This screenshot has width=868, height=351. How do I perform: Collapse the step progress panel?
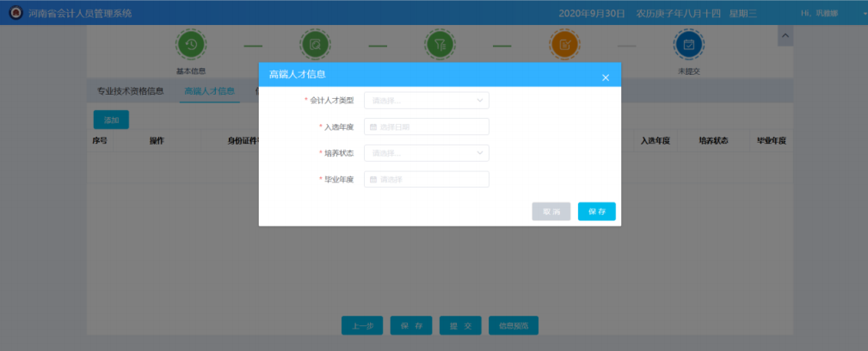coord(785,35)
